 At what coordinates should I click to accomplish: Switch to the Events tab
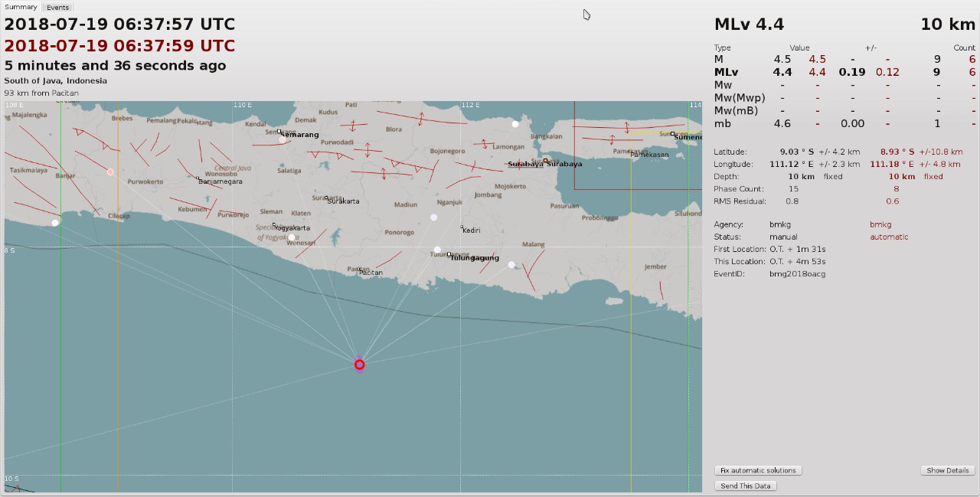[57, 8]
